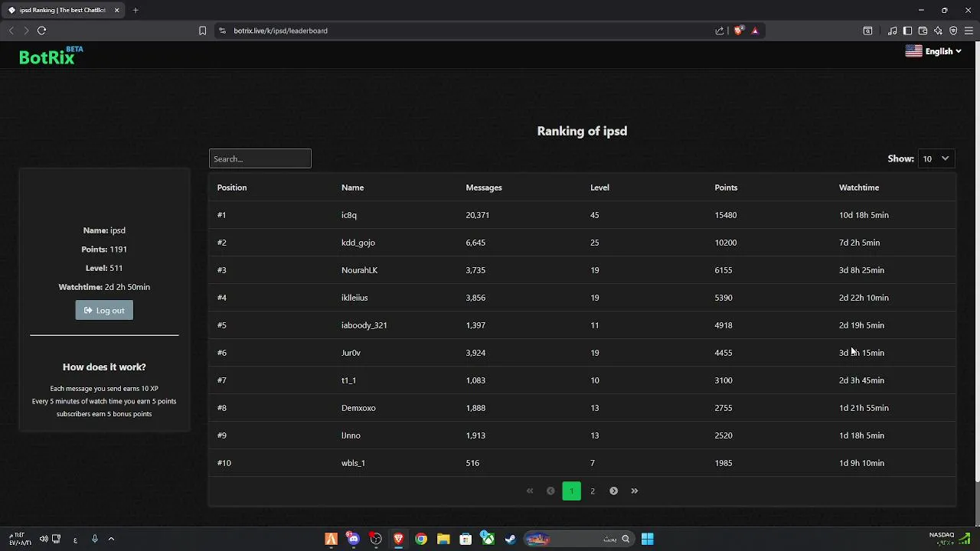Switch to the ipsd Ranking browser tab
This screenshot has width=980, height=551.
tap(63, 10)
